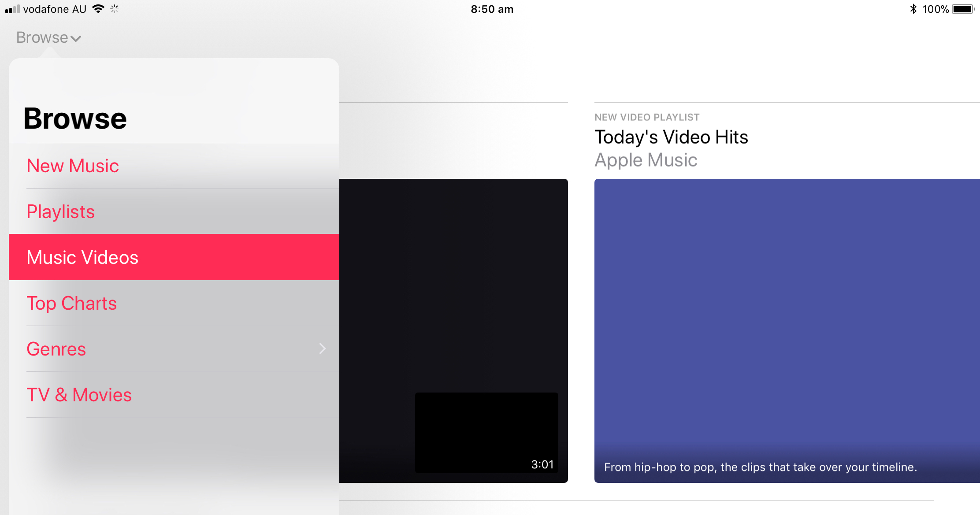Open Top Charts from the Browse menu
The height and width of the screenshot is (515, 980).
(x=174, y=303)
